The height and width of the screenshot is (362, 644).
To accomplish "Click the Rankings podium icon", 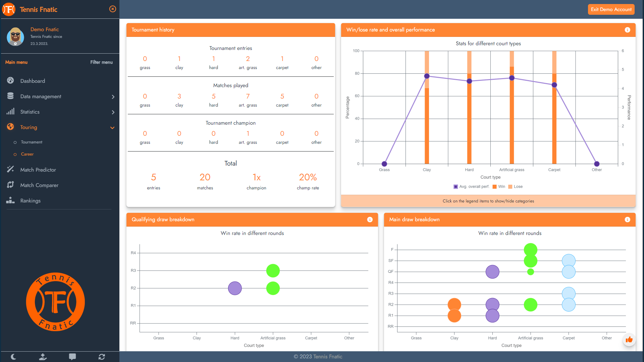I will pos(10,200).
